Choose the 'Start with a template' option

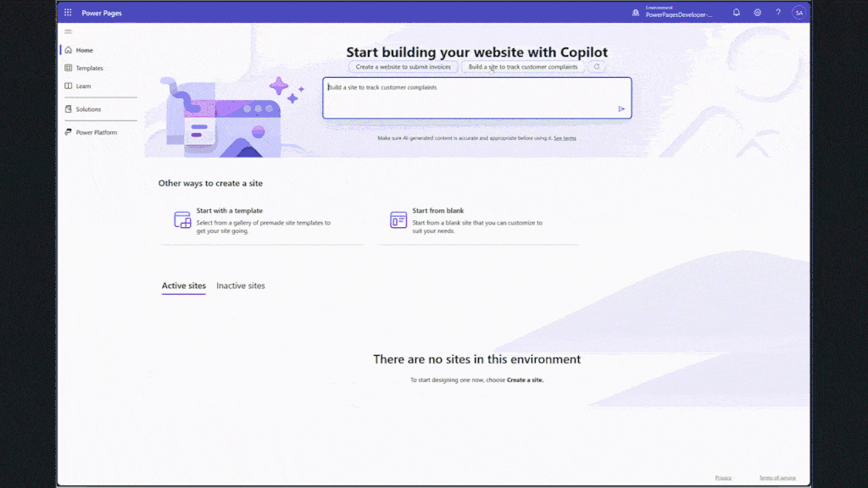click(x=253, y=220)
